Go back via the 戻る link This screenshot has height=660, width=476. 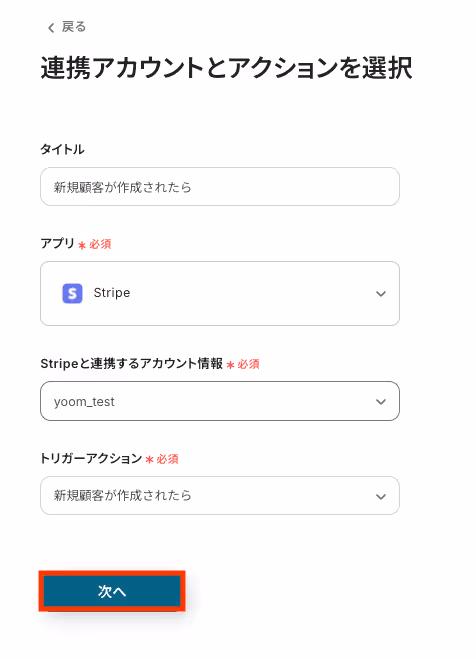pos(74,27)
